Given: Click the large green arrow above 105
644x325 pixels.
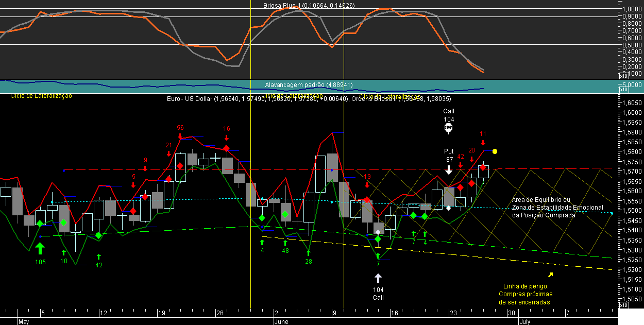Looking at the screenshot, I should [x=40, y=249].
